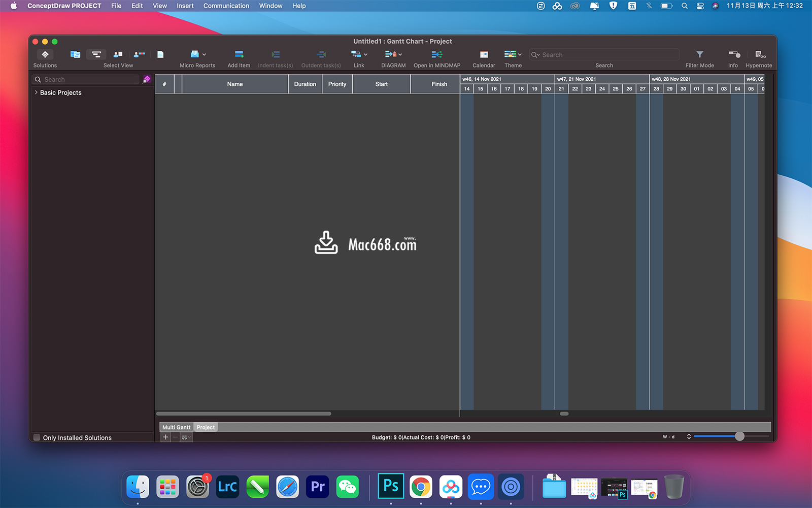Click the zoom slider handle at bottom right
This screenshot has height=508, width=812.
739,436
